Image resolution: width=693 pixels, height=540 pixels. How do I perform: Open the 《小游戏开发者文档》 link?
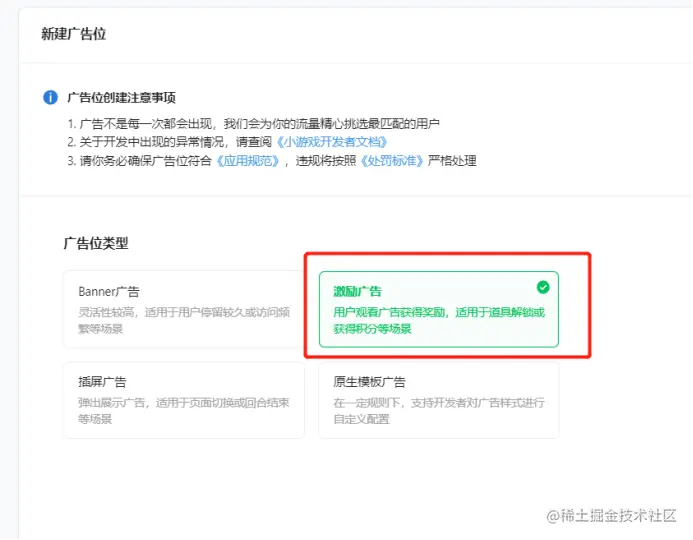[x=331, y=142]
